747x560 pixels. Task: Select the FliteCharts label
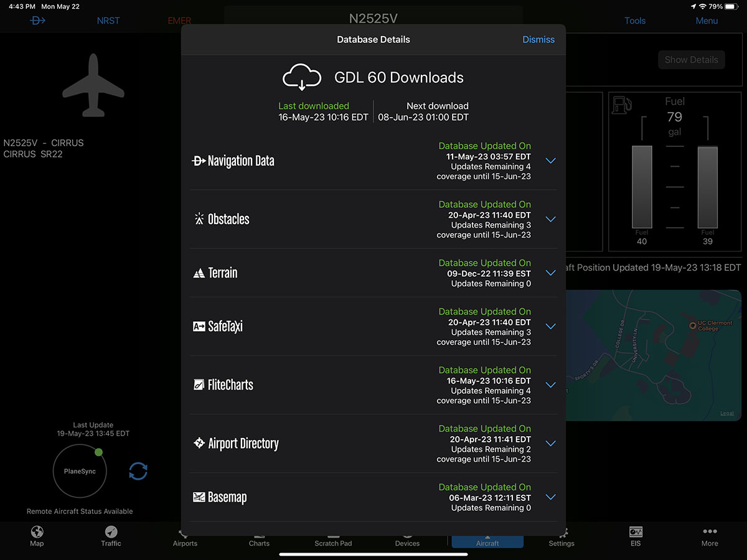tap(231, 385)
